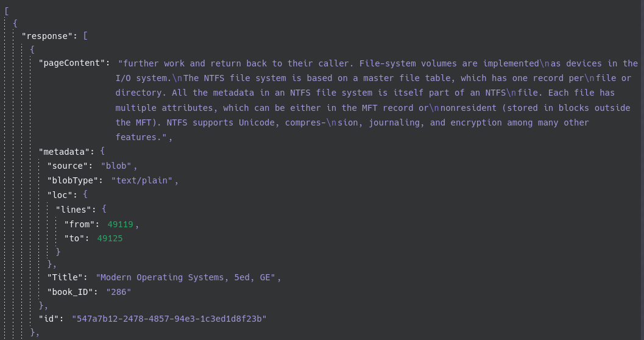644x340 pixels.
Task: Click the "response" key
Action: [46, 35]
